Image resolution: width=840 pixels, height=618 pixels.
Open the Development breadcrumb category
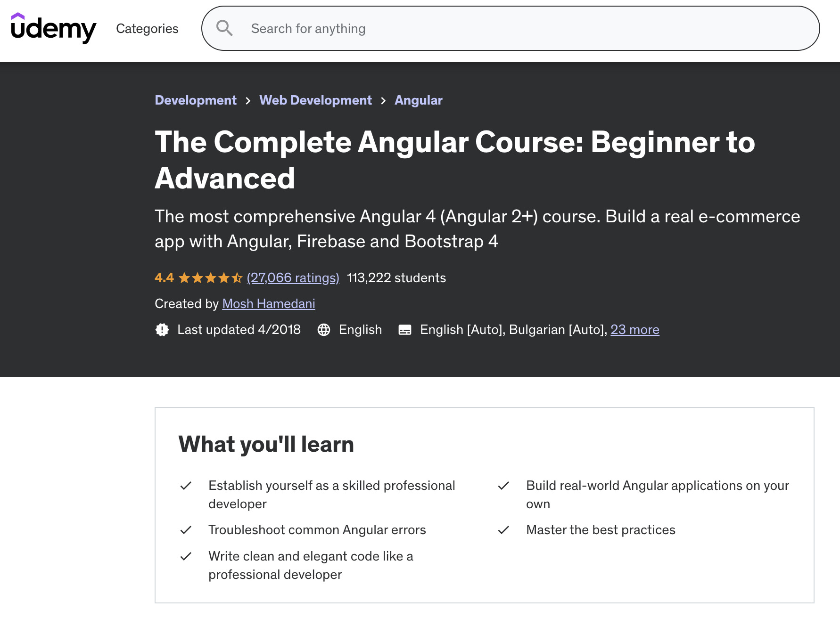point(196,100)
